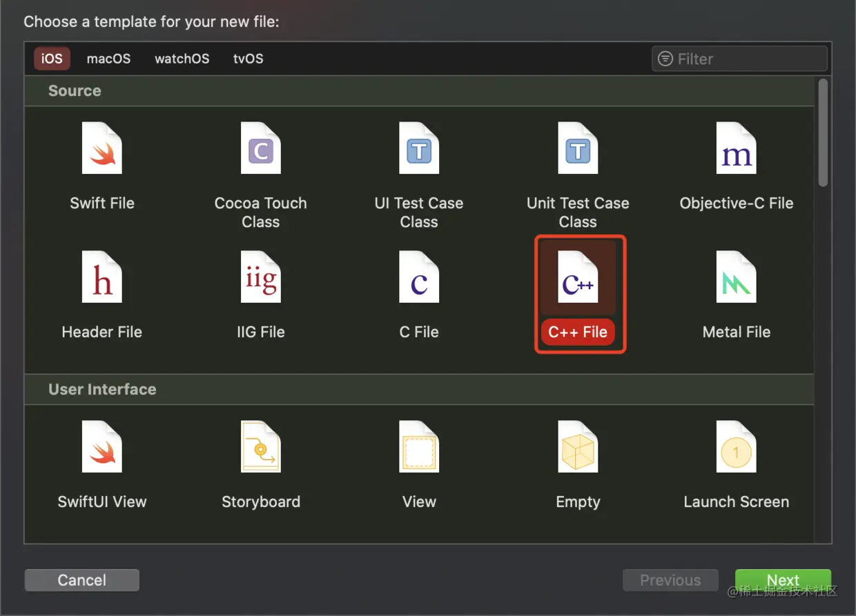Switch to the macOS platform tab
Image resolution: width=856 pixels, height=616 pixels.
[x=108, y=59]
